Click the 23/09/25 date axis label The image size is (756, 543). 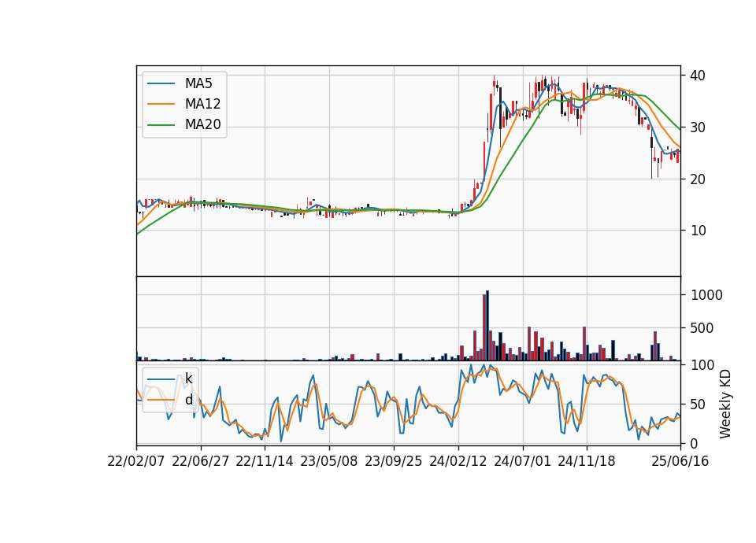[x=394, y=461]
